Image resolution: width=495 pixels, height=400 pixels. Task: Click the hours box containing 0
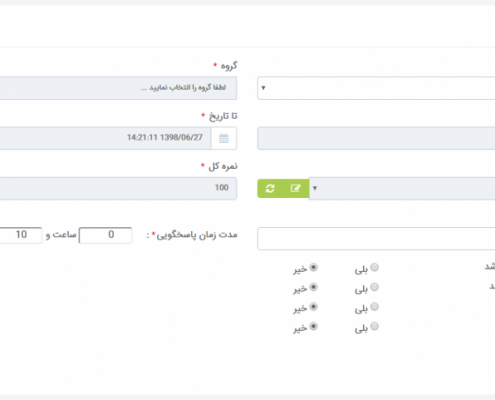click(x=106, y=235)
